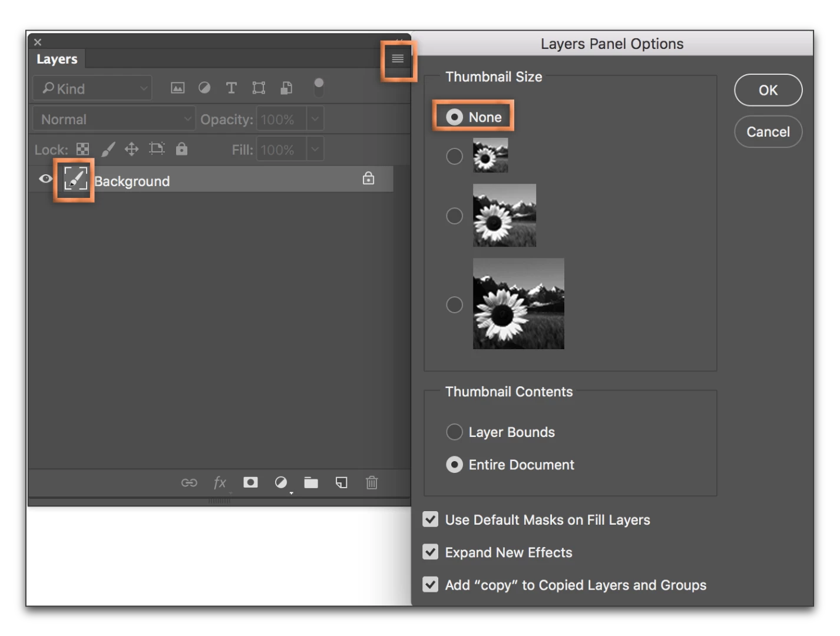The width and height of the screenshot is (840, 636).
Task: Lock image pixels brush icon
Action: (108, 150)
